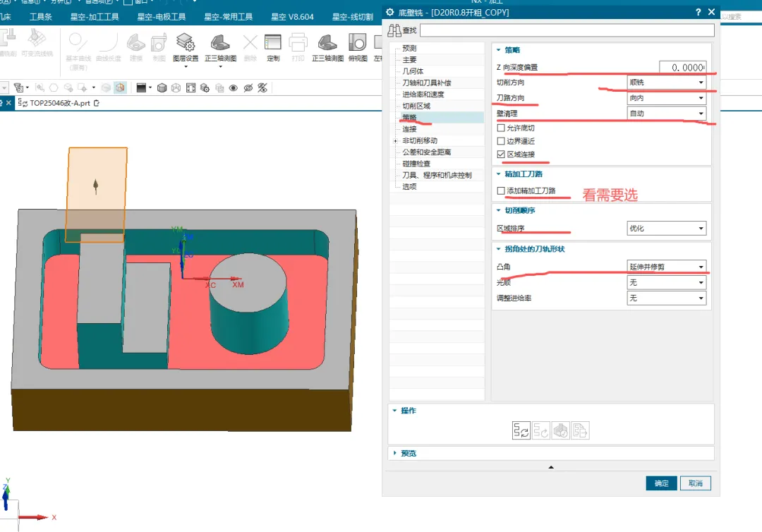Image resolution: width=762 pixels, height=532 pixels.
Task: Click the crossed eye hide icon
Action: pos(248,88)
